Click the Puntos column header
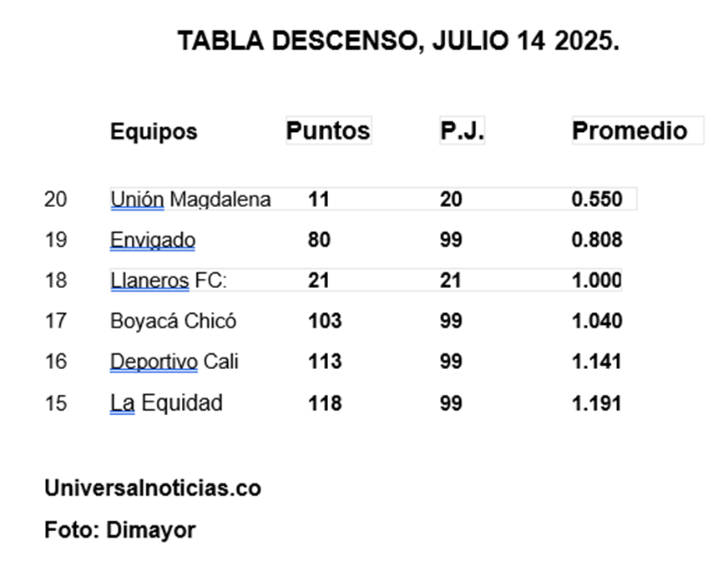This screenshot has width=728, height=577. 328,130
